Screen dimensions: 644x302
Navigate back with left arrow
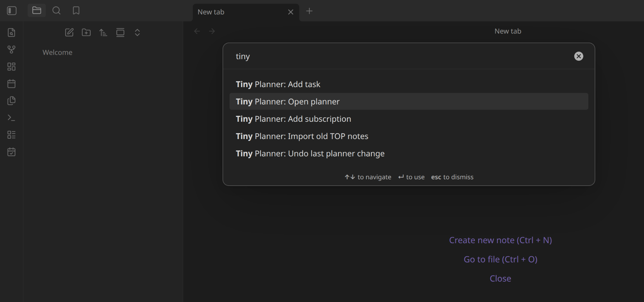[197, 31]
